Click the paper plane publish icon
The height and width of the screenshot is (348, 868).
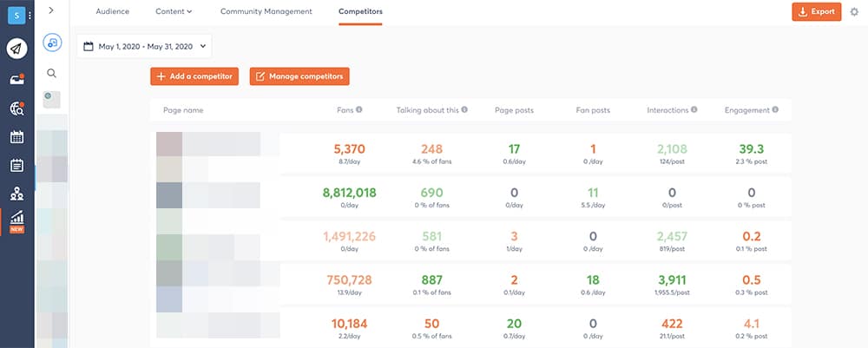click(x=16, y=49)
